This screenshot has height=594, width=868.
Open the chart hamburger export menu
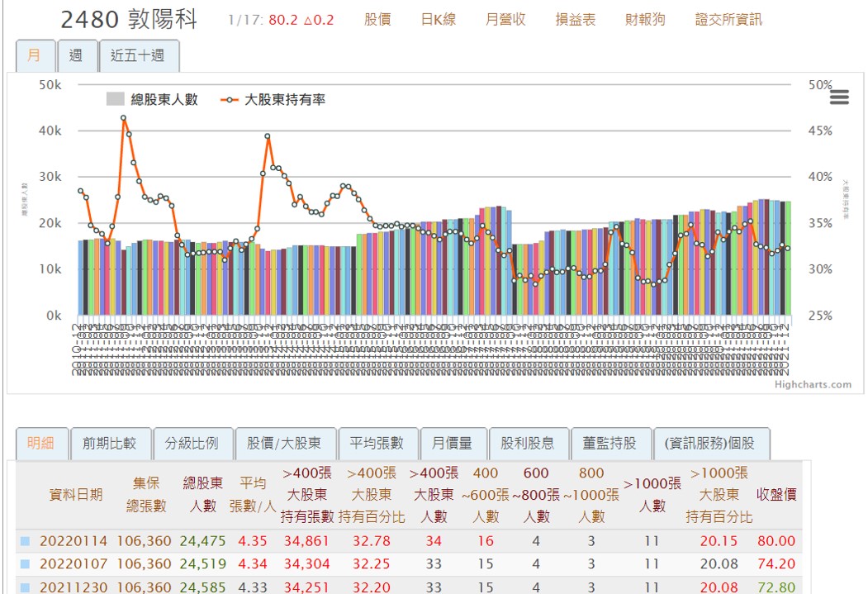click(839, 97)
